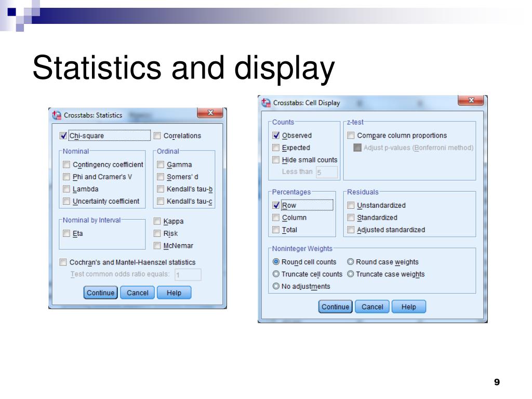Image resolution: width=532 pixels, height=399 pixels.
Task: Click Cancel in the Statistics dialog
Action: [x=137, y=292]
